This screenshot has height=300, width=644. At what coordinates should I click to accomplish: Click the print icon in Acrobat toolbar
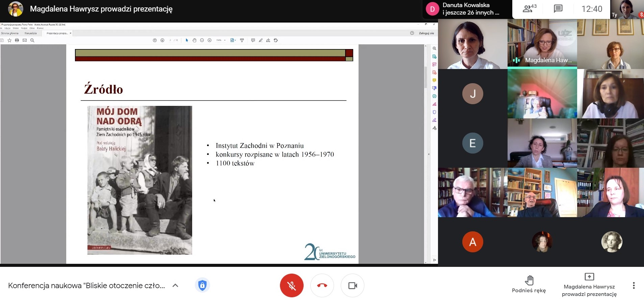point(17,40)
